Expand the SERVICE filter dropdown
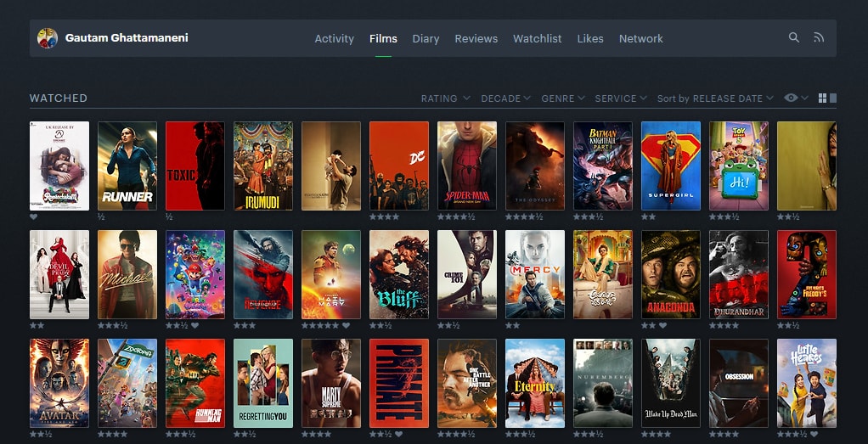 tap(621, 98)
